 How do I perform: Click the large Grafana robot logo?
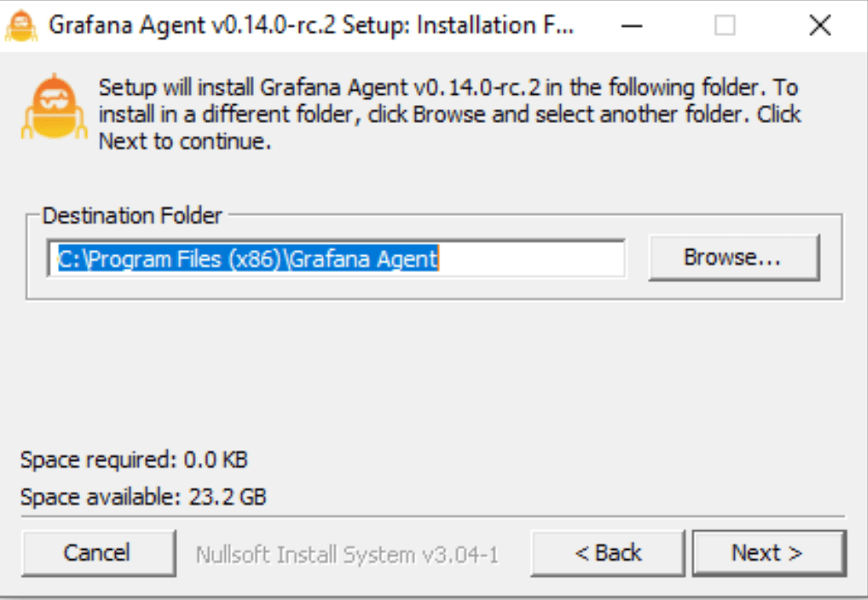click(x=50, y=107)
